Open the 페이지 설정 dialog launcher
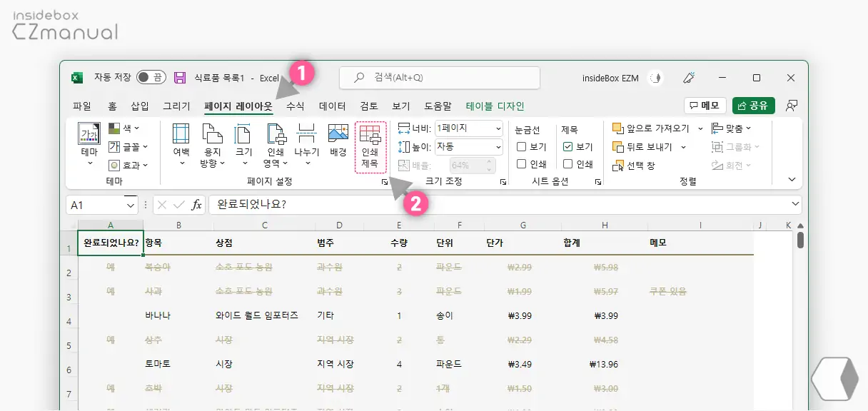This screenshot has height=411, width=868. [384, 182]
